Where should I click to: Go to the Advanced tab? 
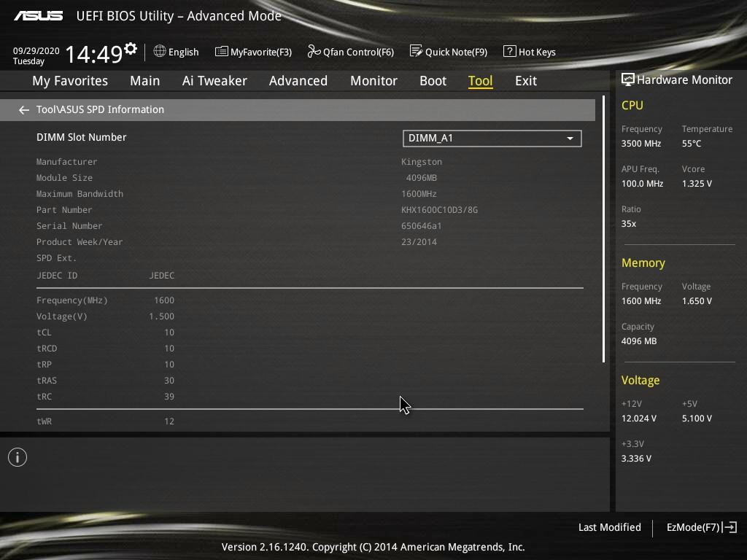[298, 81]
